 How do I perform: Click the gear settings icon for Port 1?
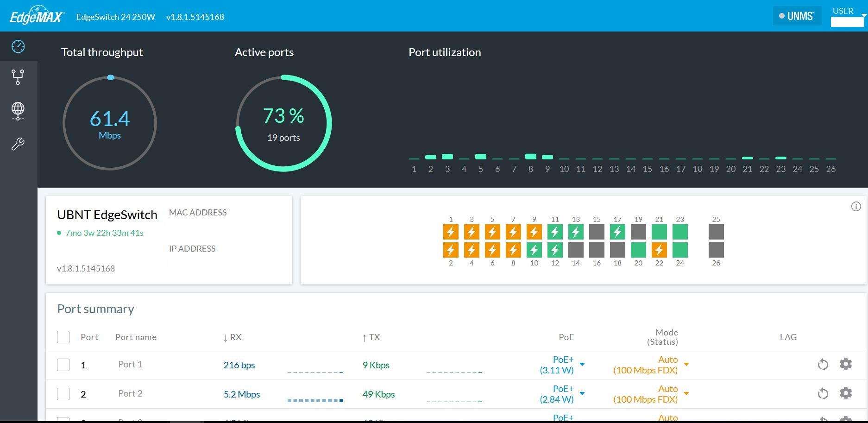tap(846, 364)
